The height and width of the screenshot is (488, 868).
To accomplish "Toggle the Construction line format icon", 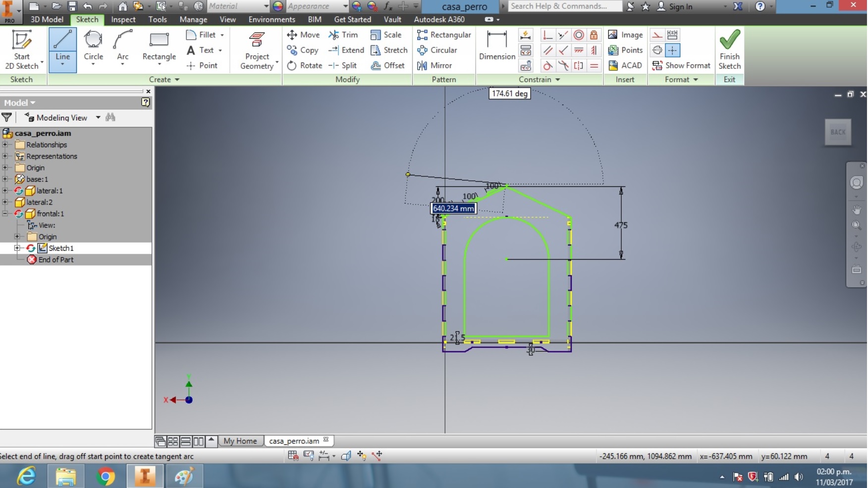I will click(x=657, y=35).
